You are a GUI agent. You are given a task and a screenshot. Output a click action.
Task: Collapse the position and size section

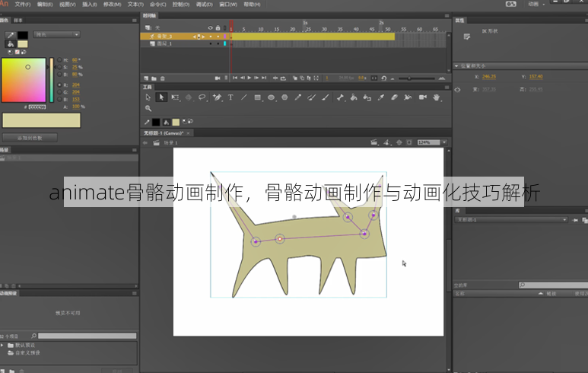point(456,65)
